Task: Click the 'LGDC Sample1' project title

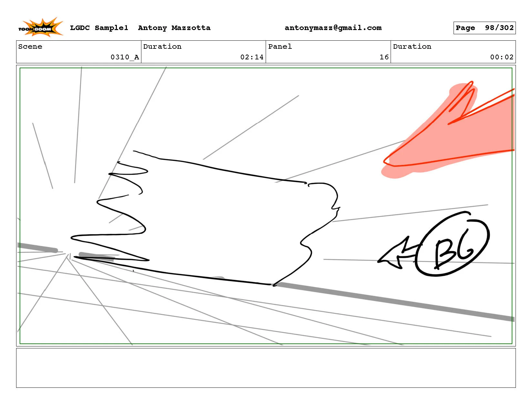Action: tap(99, 28)
